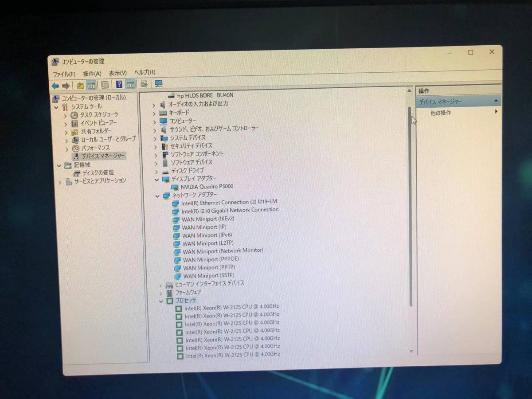Select コンピューターの管理 (ローカル) root node
Viewport: 532px width, 399px height.
tap(94, 98)
